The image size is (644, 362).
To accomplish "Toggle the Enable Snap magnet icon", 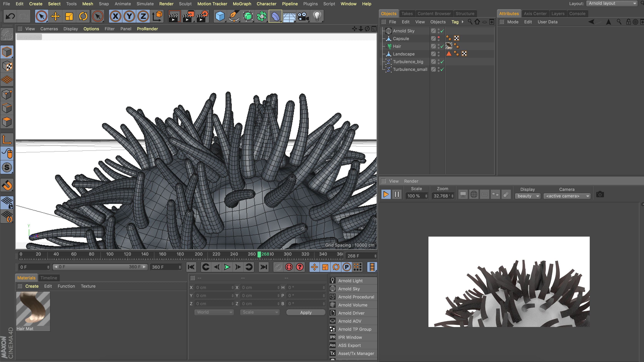I will [7, 185].
